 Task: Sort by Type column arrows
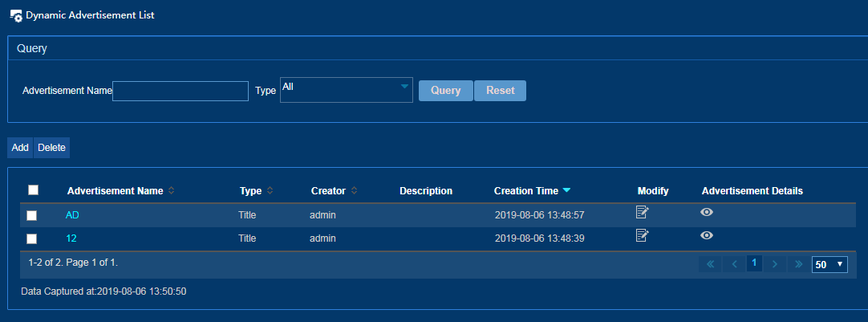point(270,190)
